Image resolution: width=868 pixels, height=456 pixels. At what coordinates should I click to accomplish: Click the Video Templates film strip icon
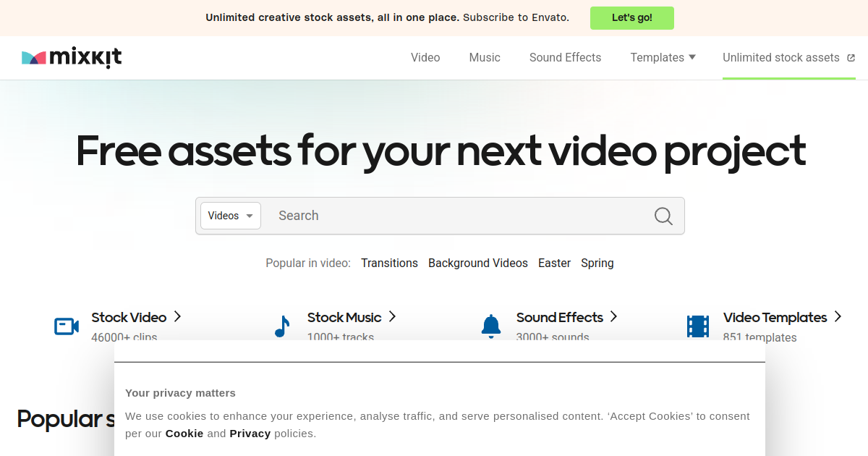point(698,326)
